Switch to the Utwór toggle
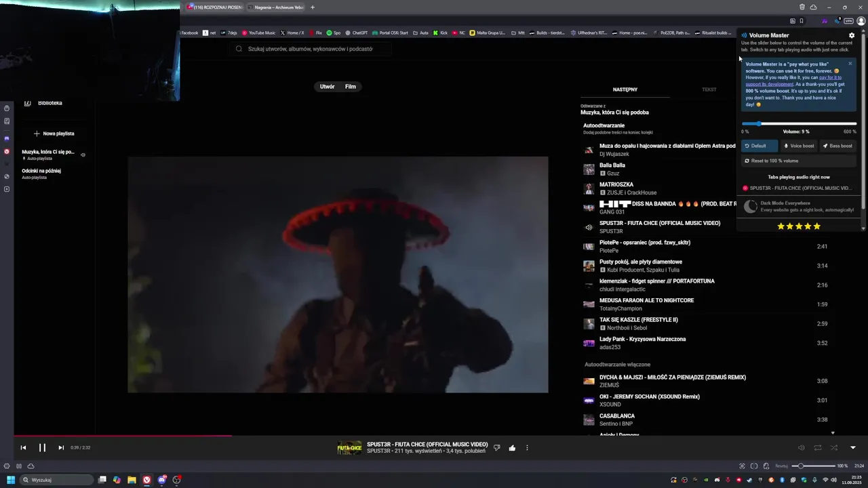Image resolution: width=868 pixels, height=488 pixels. (x=327, y=87)
